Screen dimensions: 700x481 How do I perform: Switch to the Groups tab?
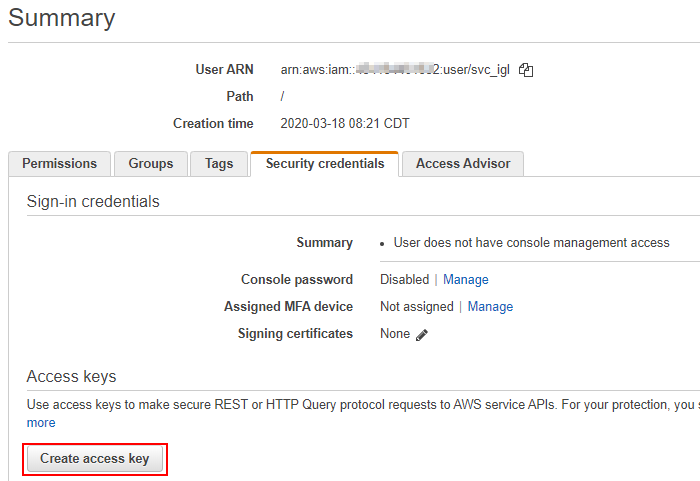(x=150, y=164)
